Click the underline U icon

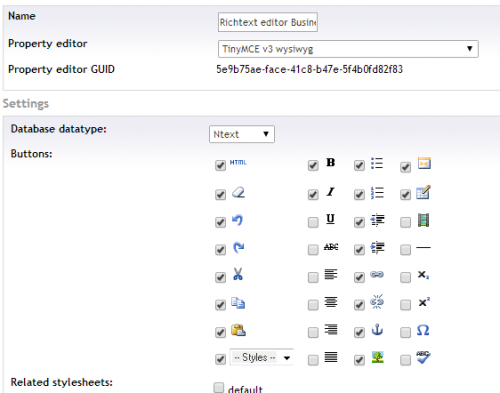[x=330, y=219]
